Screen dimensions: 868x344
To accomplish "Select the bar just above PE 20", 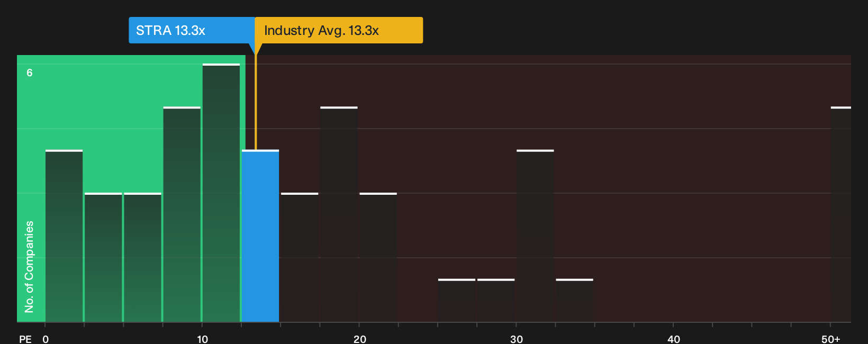I will point(378,257).
